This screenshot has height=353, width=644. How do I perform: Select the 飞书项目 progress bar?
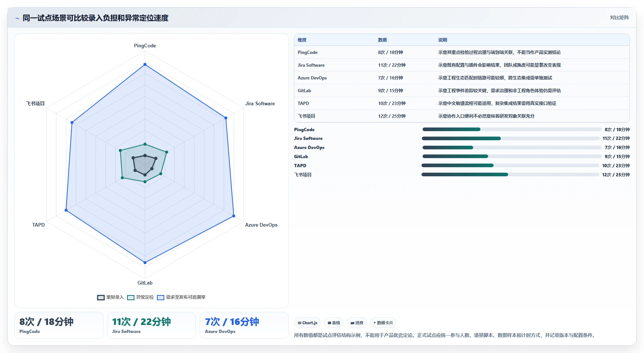pos(510,174)
